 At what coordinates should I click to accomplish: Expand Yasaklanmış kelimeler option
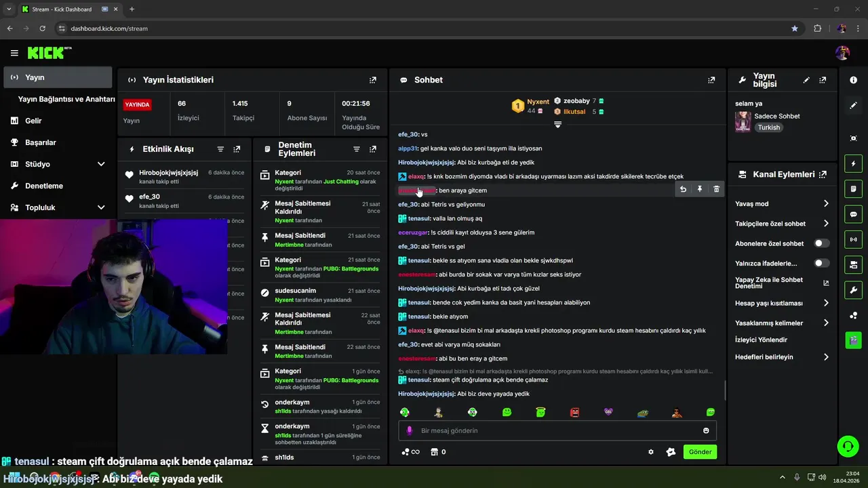coord(826,323)
